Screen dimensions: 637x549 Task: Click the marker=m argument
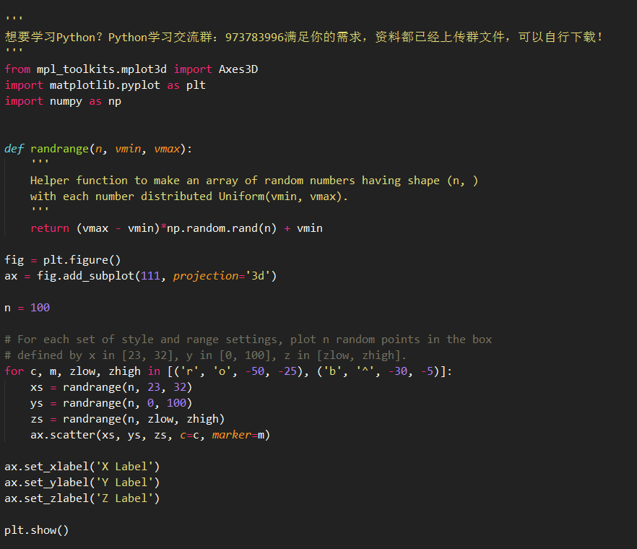(241, 435)
